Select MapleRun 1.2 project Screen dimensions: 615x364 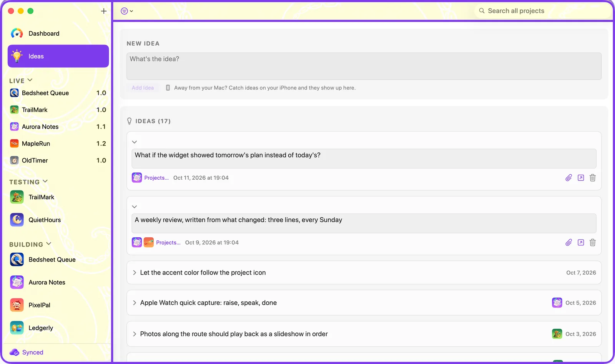58,144
